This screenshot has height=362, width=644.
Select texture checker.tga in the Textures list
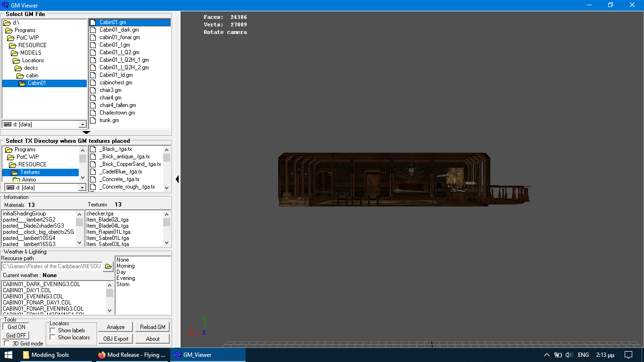(x=100, y=214)
